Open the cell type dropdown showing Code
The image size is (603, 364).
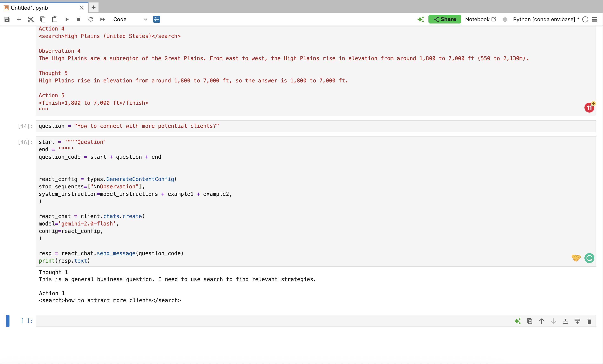pos(130,19)
